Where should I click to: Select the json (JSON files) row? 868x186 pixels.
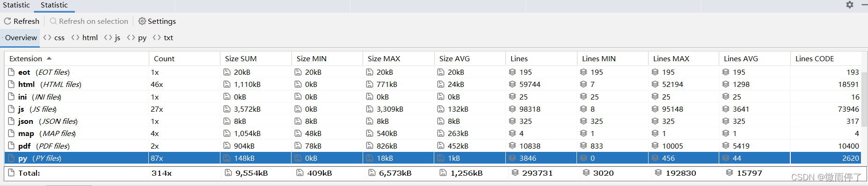tap(433, 121)
